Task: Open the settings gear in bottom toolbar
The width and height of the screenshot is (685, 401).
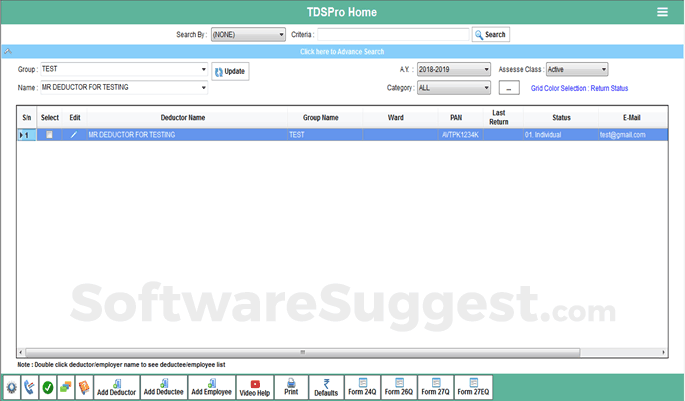Action: [12, 387]
